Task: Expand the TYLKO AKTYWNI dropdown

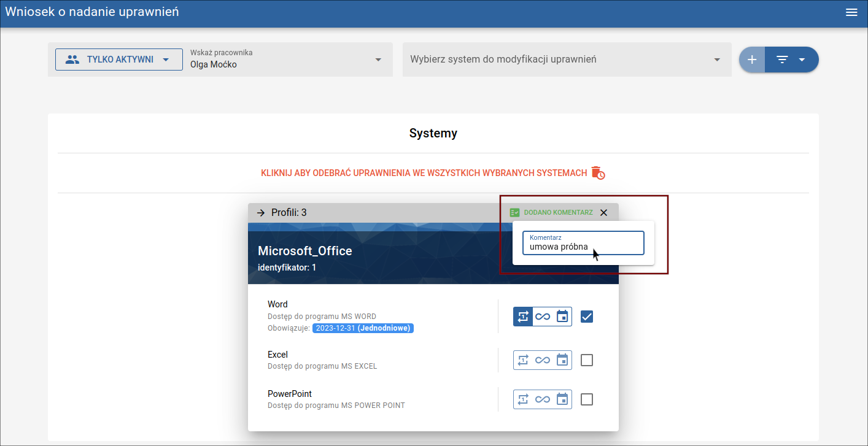Action: click(119, 60)
